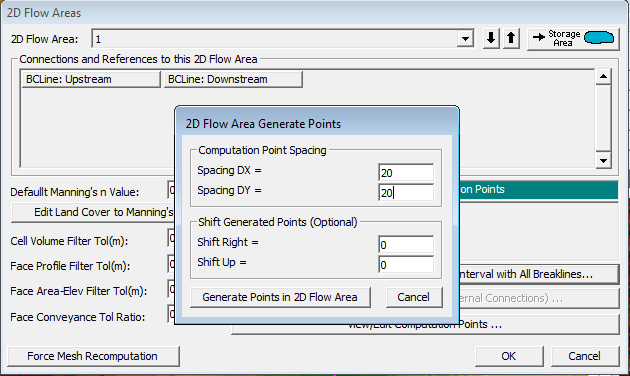Open the 2D Flow Area dropdown
Viewport: 630px width, 376px height.
(465, 39)
